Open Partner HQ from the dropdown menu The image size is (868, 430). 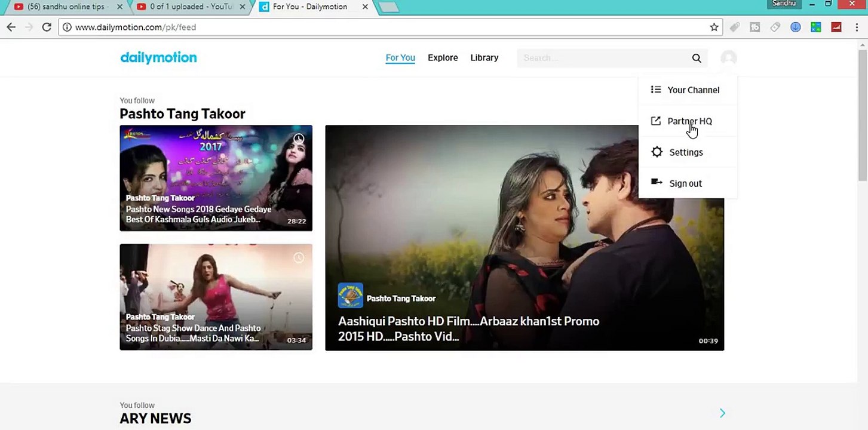point(688,121)
